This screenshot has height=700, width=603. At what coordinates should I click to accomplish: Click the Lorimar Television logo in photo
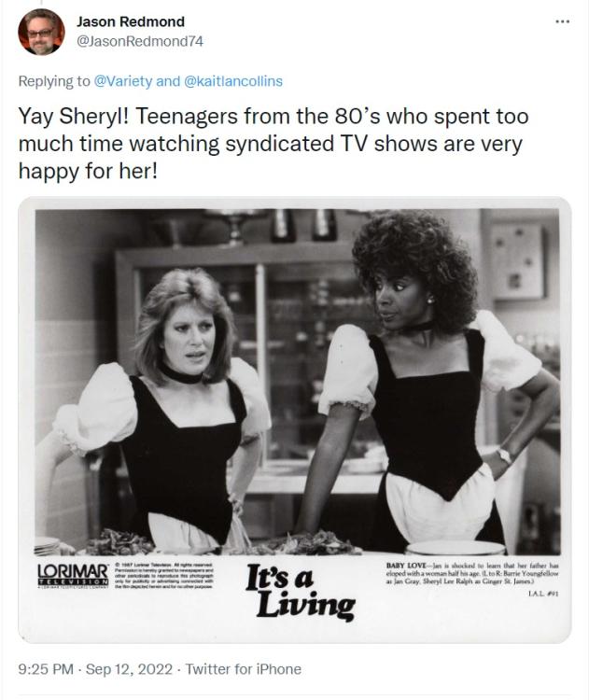[71, 573]
